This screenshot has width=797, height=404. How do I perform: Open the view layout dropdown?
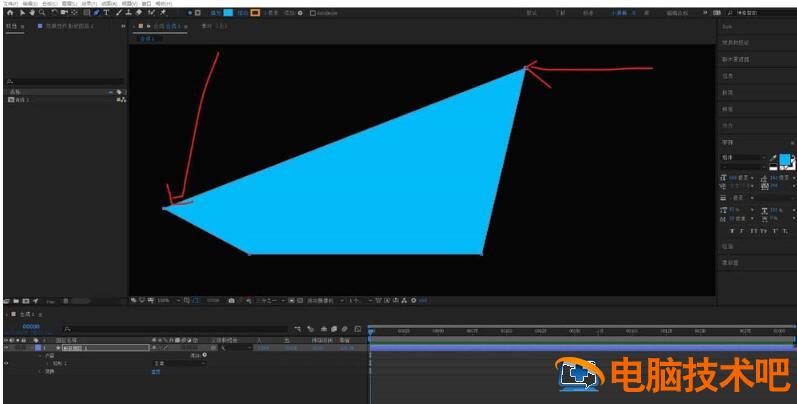point(360,301)
